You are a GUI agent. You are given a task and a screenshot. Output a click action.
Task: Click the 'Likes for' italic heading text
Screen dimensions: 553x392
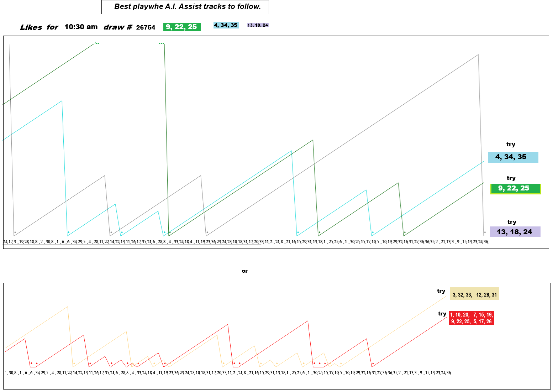point(39,27)
